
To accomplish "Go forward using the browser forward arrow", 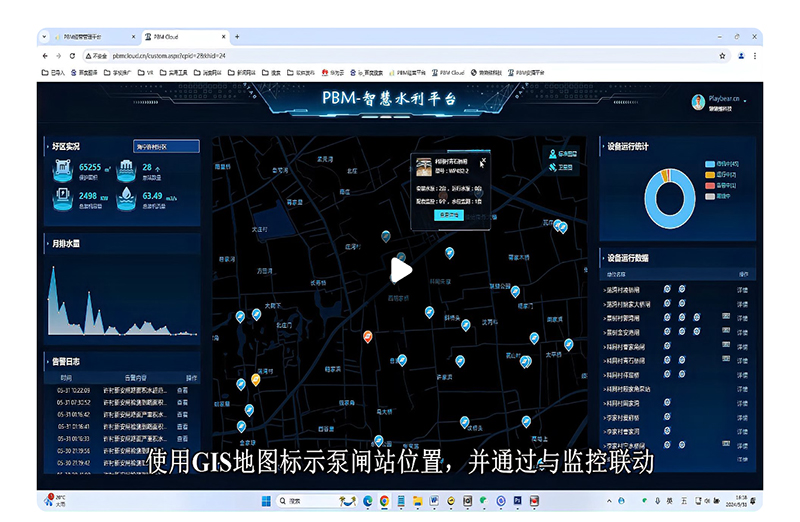I will coord(59,56).
